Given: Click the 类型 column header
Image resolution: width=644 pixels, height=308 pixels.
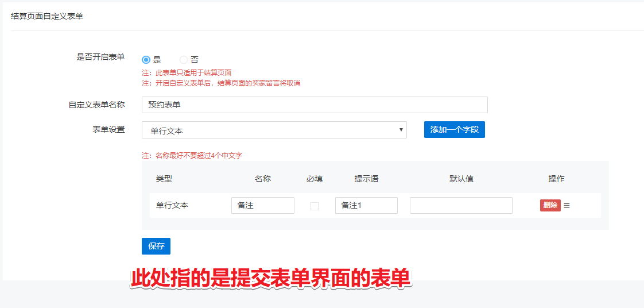Looking at the screenshot, I should click(164, 179).
